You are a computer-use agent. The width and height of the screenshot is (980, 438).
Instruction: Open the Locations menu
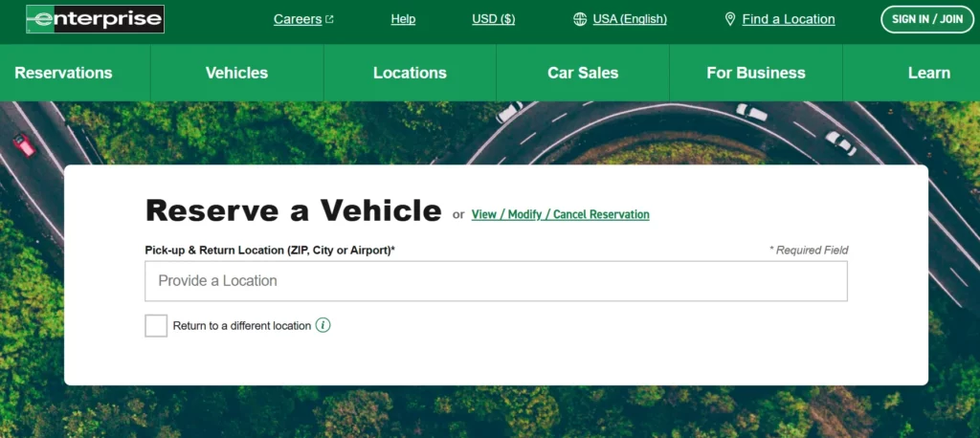(410, 73)
